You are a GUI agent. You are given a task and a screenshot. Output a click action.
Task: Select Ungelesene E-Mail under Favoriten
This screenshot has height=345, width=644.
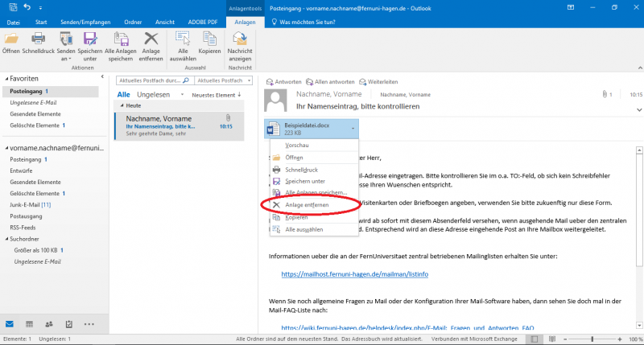coord(33,103)
